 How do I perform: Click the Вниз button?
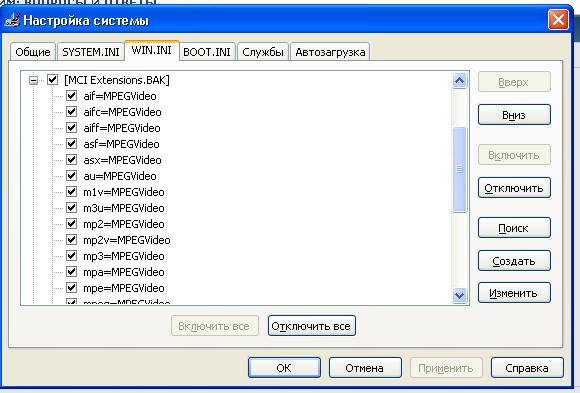[514, 115]
